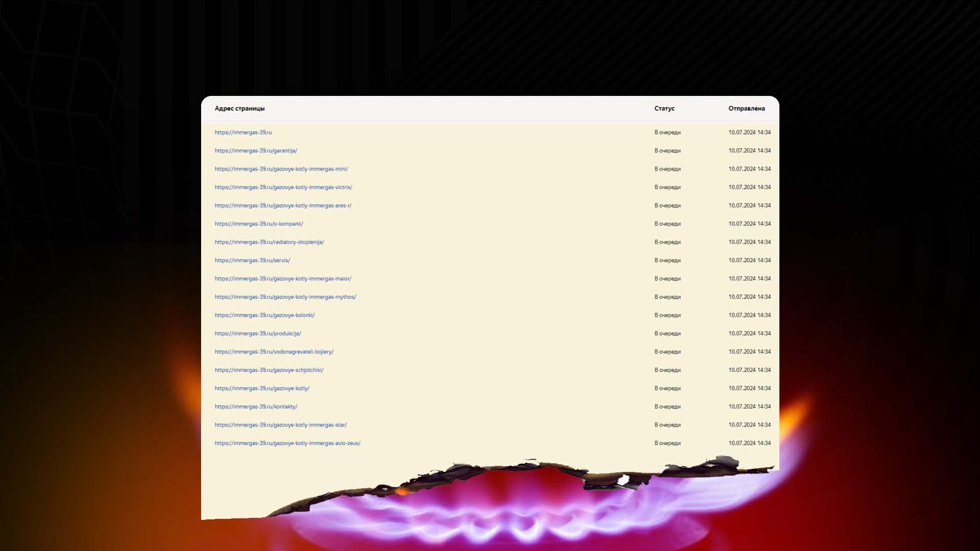Follow the gazovye-kotly-immergas-ares-r link
This screenshot has height=551, width=980.
pyautogui.click(x=283, y=206)
